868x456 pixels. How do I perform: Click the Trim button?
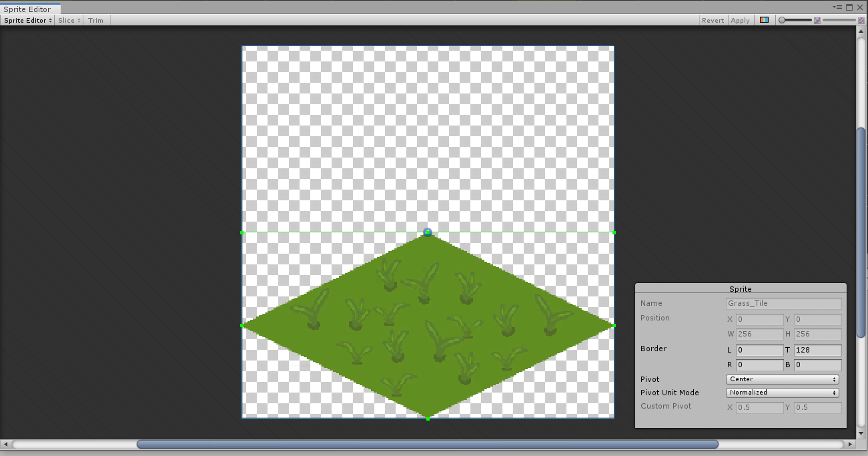coord(95,20)
